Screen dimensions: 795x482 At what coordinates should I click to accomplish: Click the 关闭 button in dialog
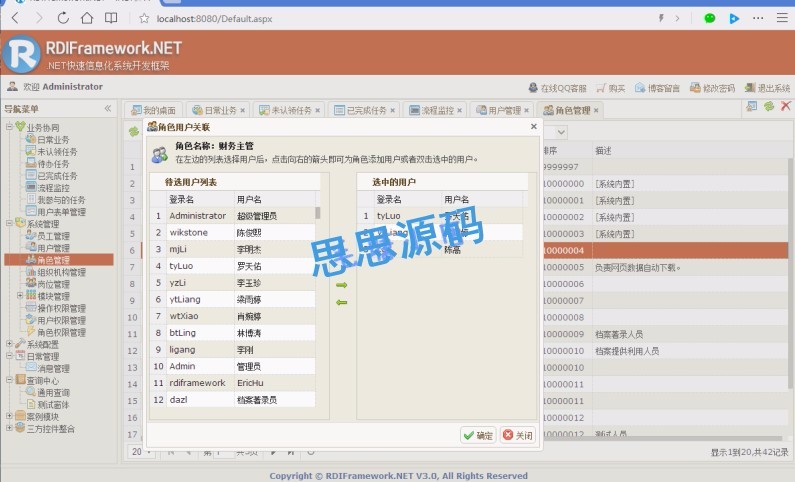pyautogui.click(x=518, y=435)
